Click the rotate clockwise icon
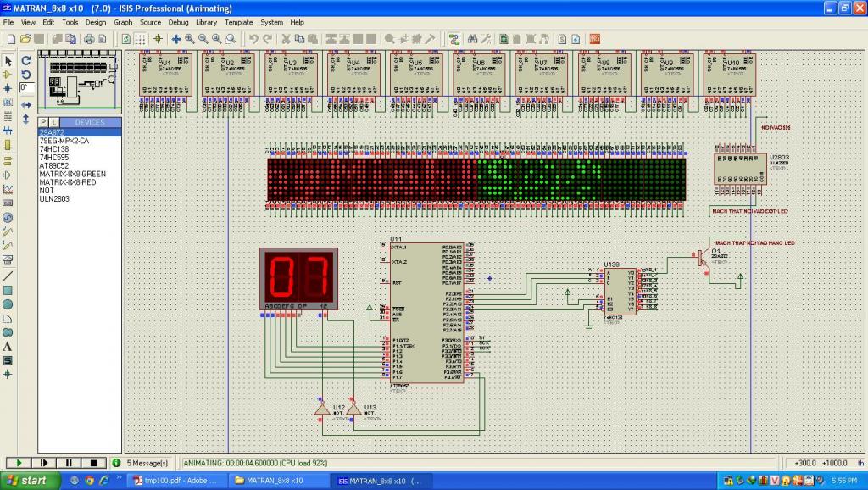The width and height of the screenshot is (868, 490). pyautogui.click(x=26, y=61)
